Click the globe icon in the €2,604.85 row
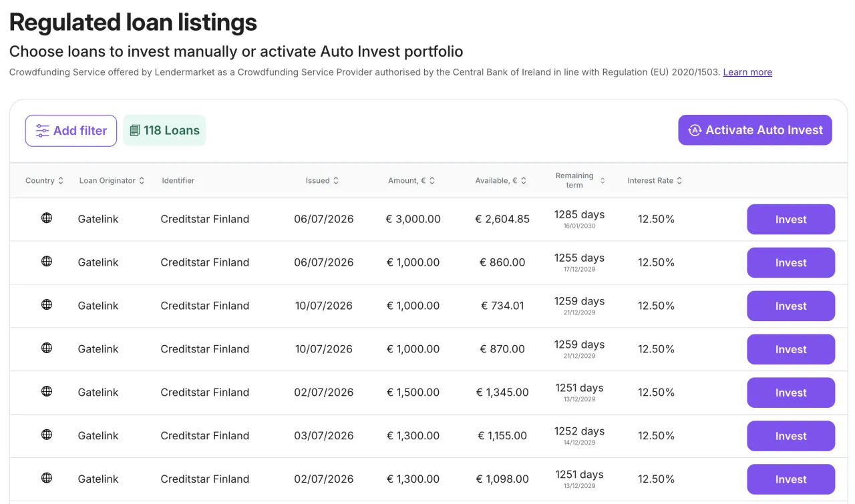Viewport: 855px width, 504px height. coord(47,218)
